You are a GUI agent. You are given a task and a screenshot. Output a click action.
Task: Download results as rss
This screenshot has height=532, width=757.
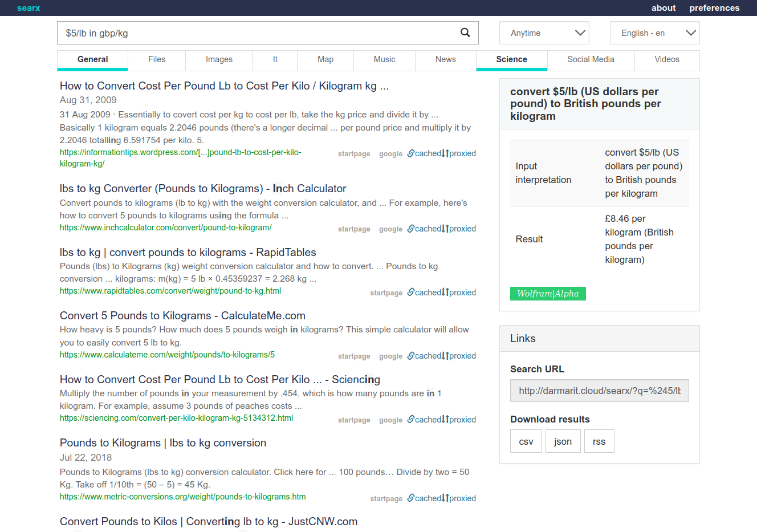pos(599,441)
